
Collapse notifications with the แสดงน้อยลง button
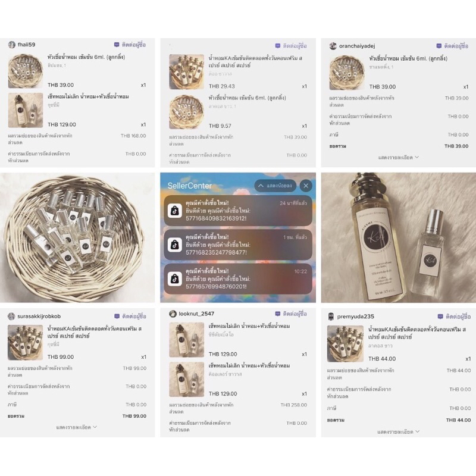[x=275, y=186]
